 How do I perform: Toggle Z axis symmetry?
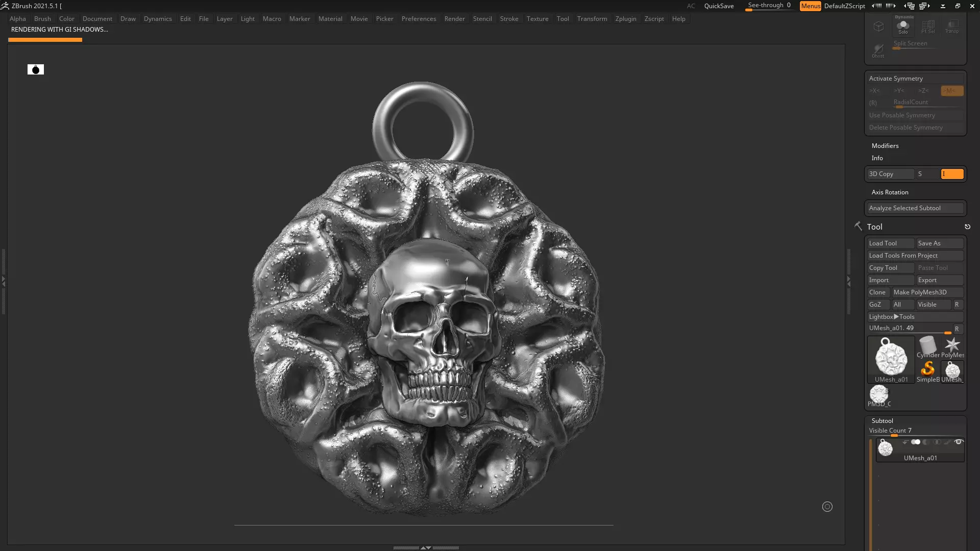tap(923, 91)
